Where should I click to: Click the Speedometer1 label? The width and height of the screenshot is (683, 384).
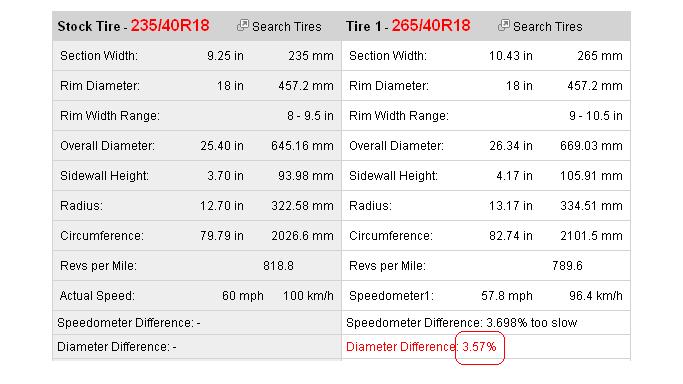tap(391, 296)
